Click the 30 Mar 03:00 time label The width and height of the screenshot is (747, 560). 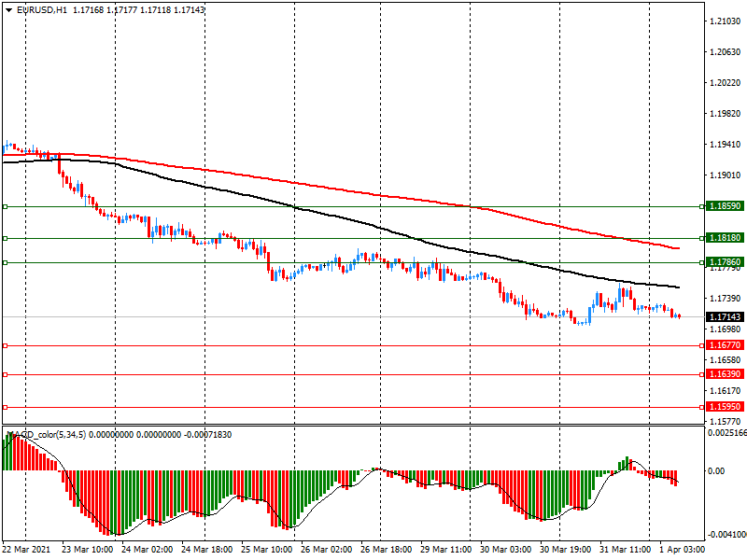(x=505, y=549)
